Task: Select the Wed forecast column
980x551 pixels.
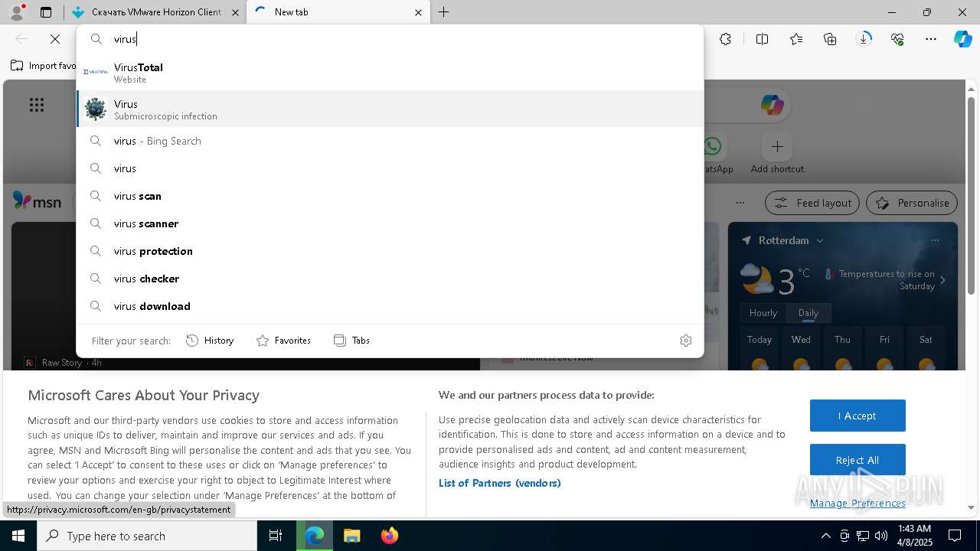Action: click(x=801, y=350)
